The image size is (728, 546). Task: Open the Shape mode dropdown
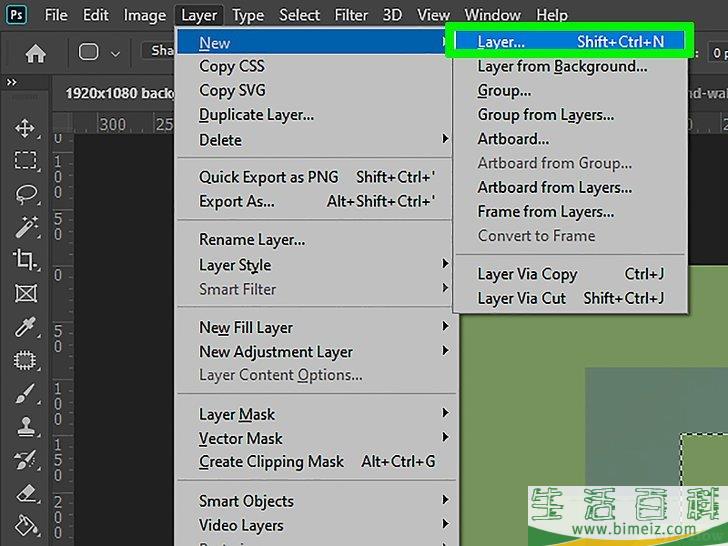(158, 50)
